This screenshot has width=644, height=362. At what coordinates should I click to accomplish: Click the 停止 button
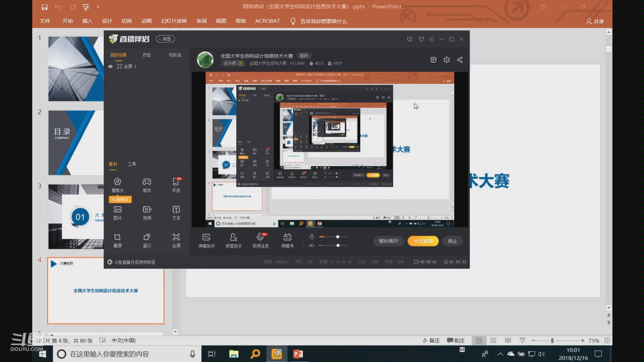click(x=452, y=241)
